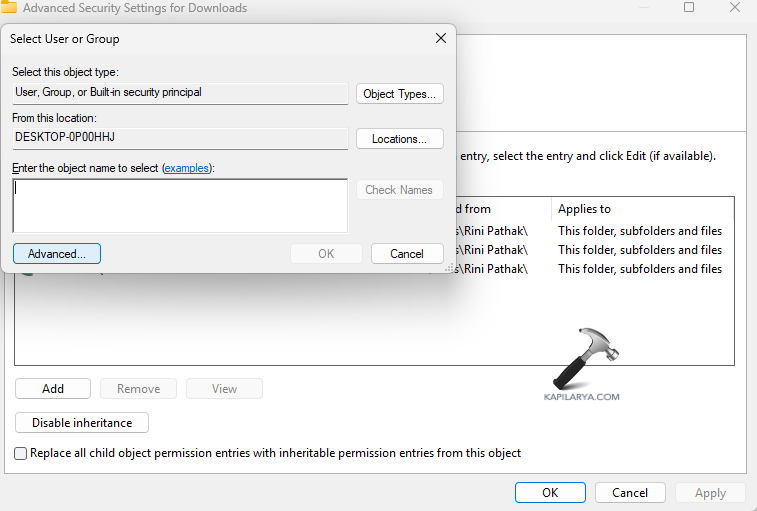Click the DESKTOP-0P00HHJ location field
The width and height of the screenshot is (757, 511).
coord(180,137)
